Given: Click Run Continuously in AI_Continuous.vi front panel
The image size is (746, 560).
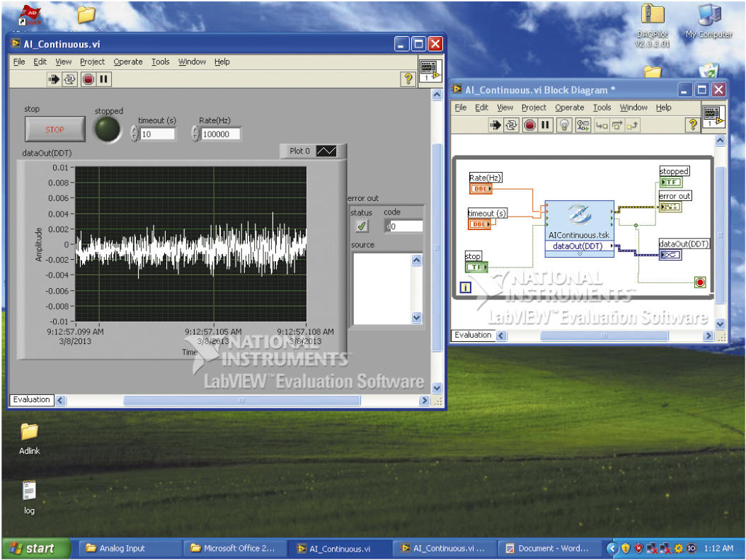Looking at the screenshot, I should pos(70,79).
